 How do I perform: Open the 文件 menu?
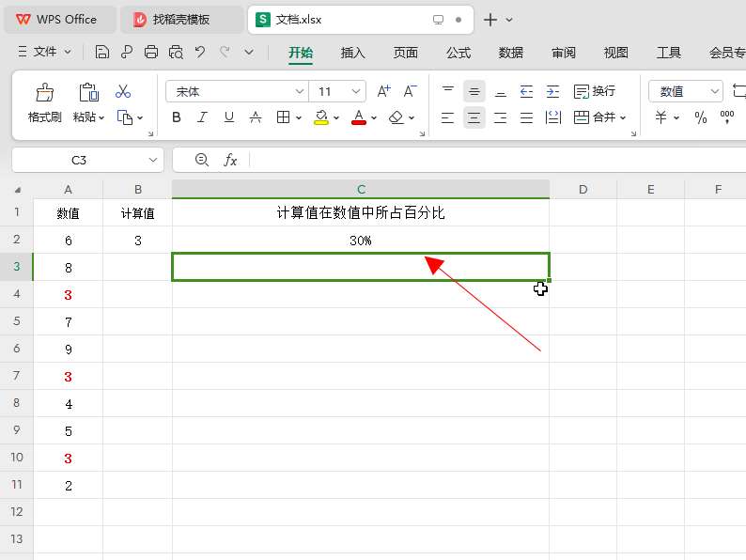pyautogui.click(x=44, y=52)
